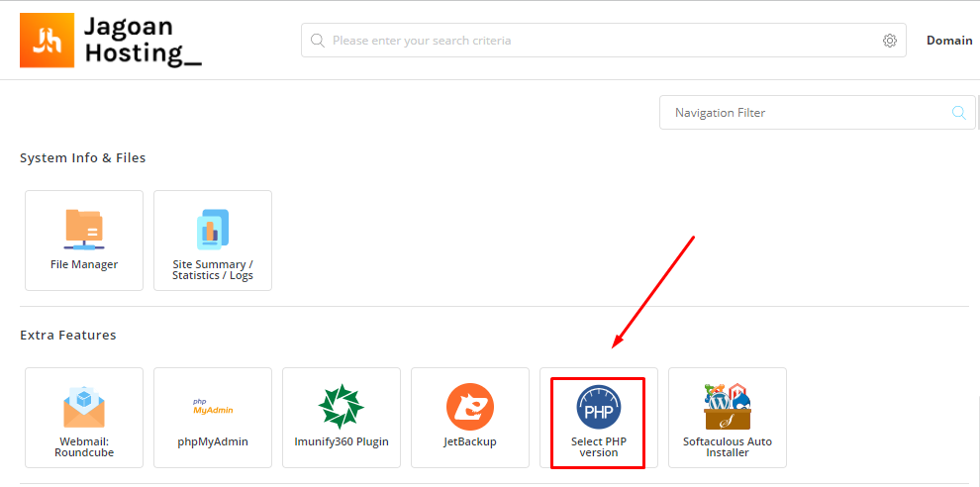Click the File Manager label text

[x=84, y=264]
